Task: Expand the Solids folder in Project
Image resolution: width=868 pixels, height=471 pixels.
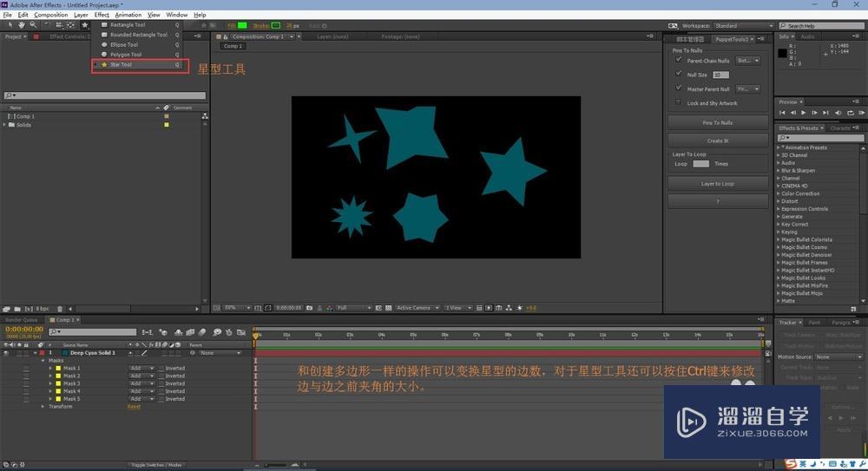Action: tap(5, 125)
